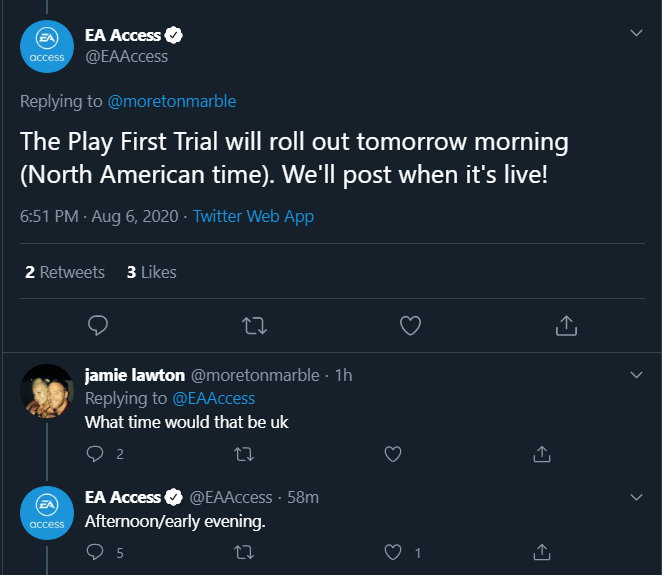View the 3 Likes list
Viewport: 662px width, 575px height.
[x=151, y=272]
